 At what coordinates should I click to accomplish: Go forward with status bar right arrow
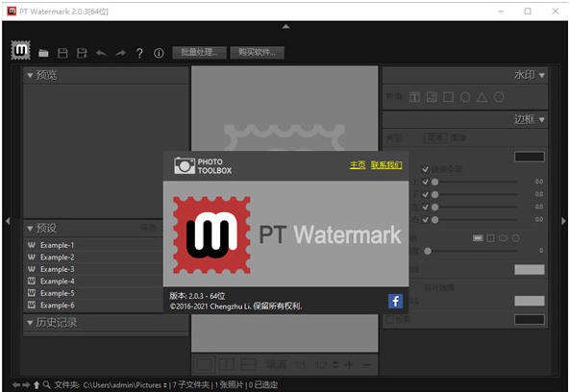[26, 384]
